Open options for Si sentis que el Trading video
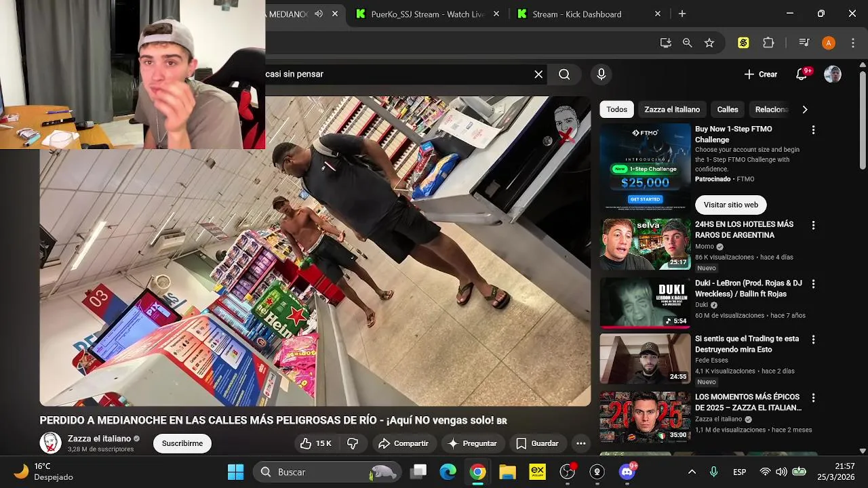The height and width of the screenshot is (488, 868). tap(813, 339)
